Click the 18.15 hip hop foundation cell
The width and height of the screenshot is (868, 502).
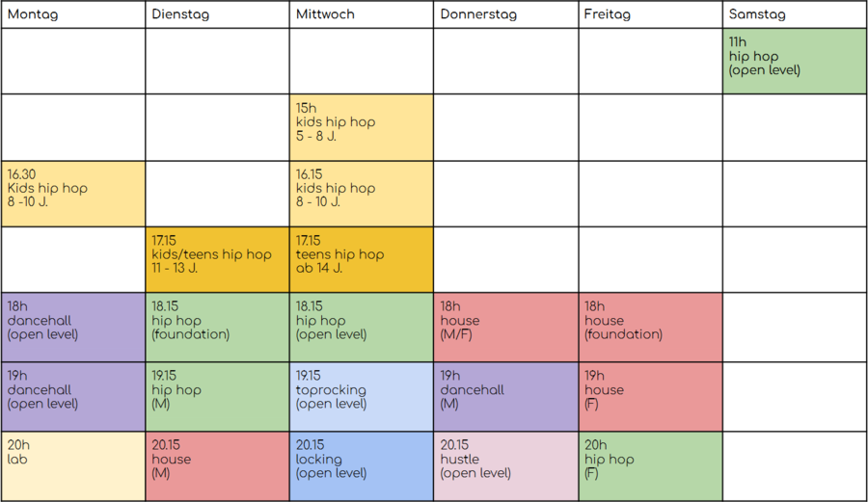point(218,328)
